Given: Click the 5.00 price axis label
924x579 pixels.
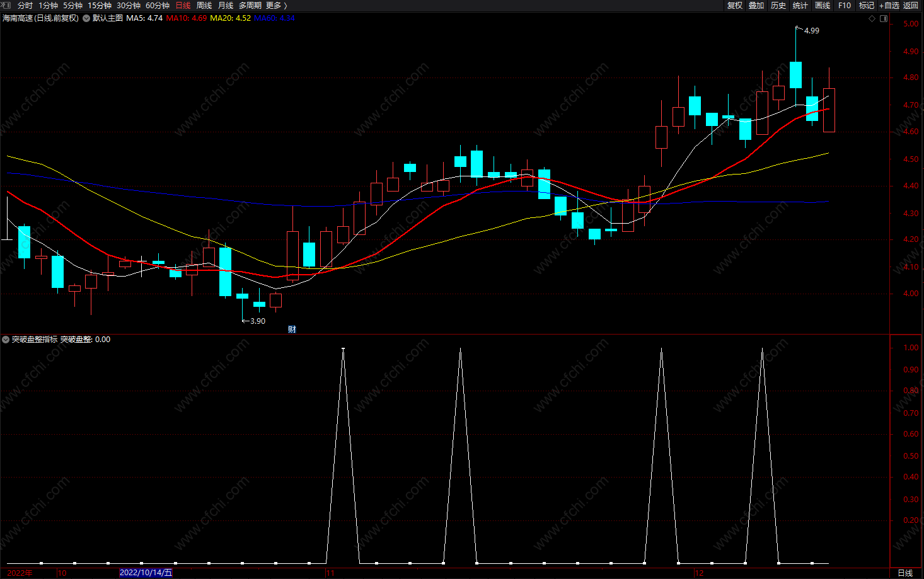Looking at the screenshot, I should pos(911,24).
